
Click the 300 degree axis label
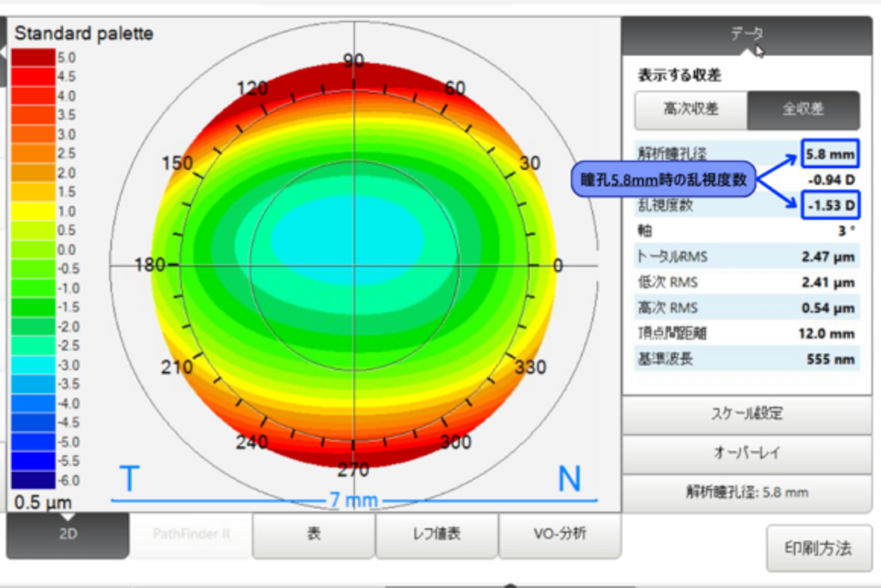coord(456,442)
